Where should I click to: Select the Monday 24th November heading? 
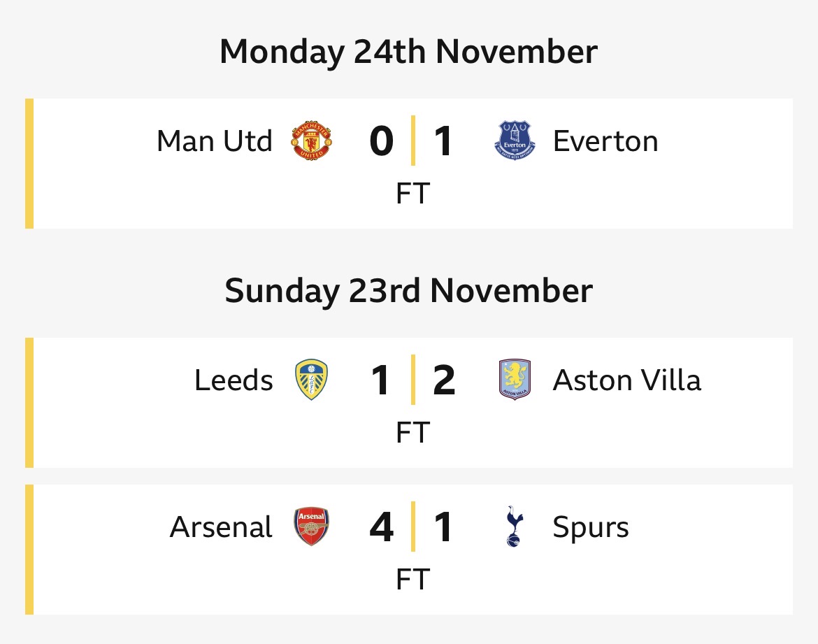coord(408,52)
